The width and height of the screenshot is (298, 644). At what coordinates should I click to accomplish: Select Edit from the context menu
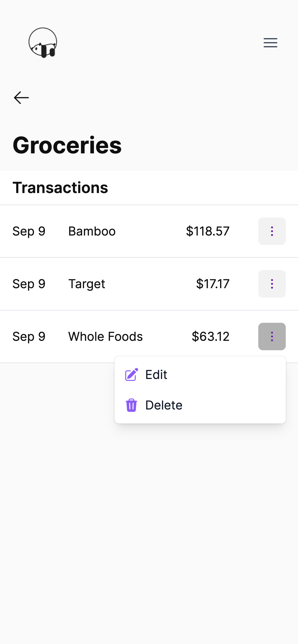click(x=200, y=375)
